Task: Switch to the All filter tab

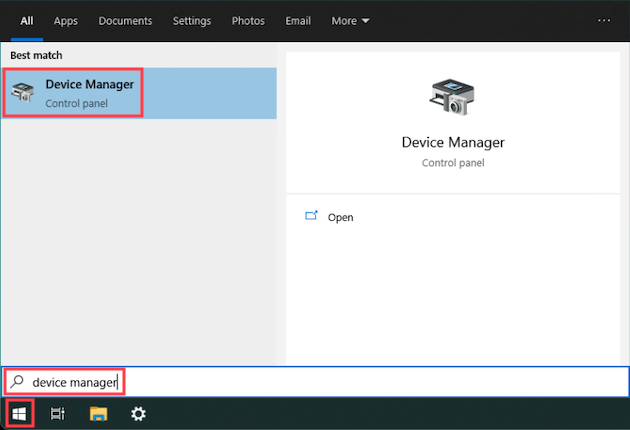Action: point(27,20)
